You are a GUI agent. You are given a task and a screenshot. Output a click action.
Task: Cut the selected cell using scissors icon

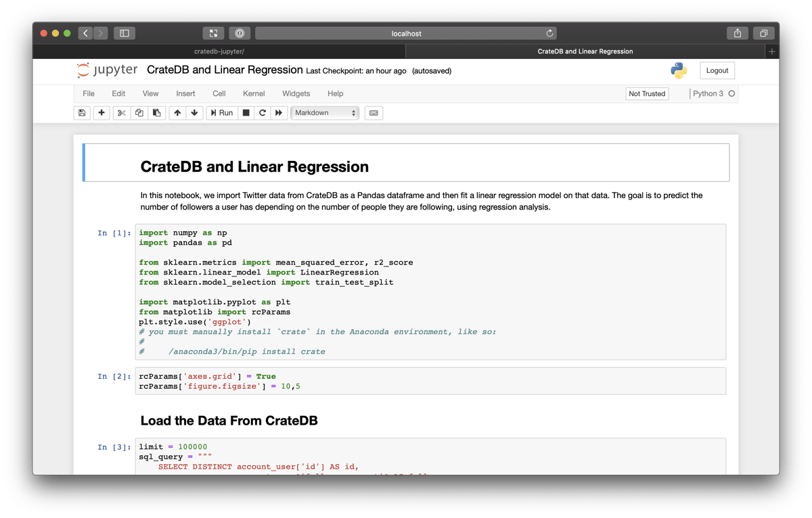point(120,112)
